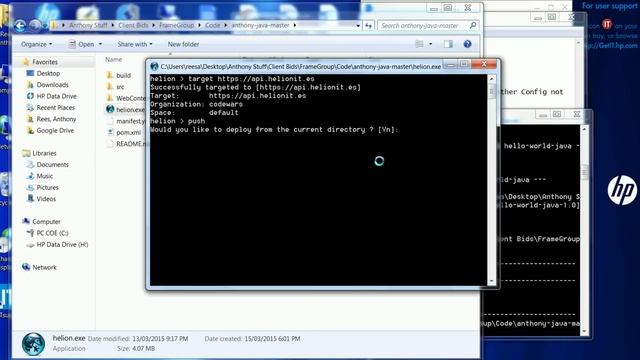Open Explorer help question mark icon
640x360 pixels.
(467, 44)
